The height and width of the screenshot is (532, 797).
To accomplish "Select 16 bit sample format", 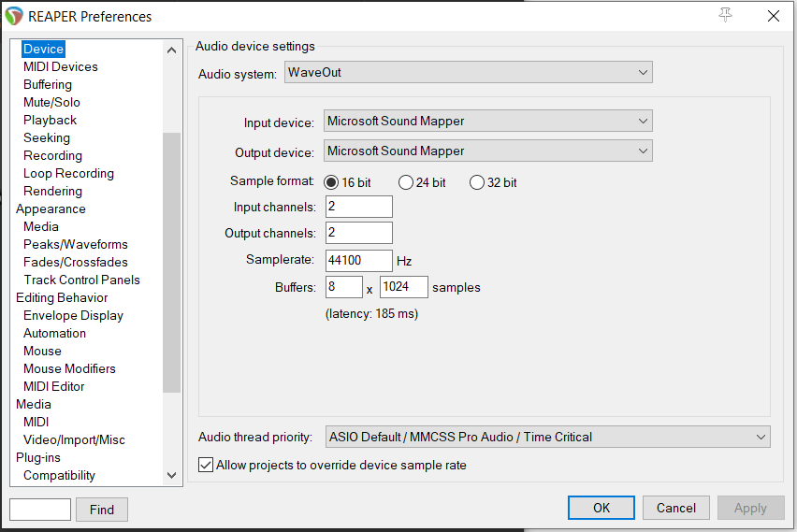I will pyautogui.click(x=348, y=182).
